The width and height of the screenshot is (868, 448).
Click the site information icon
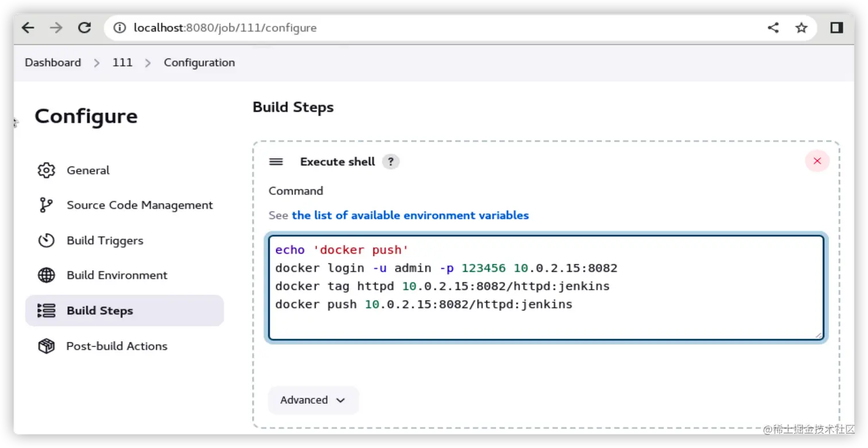point(119,28)
